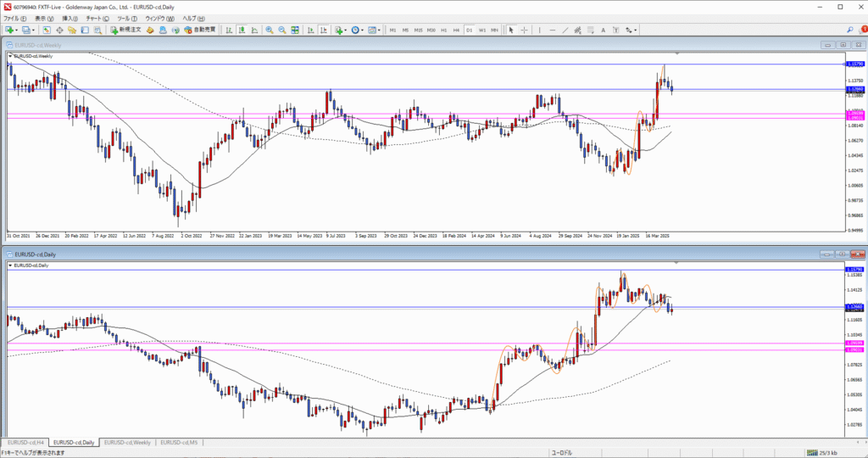Screen dimensions: 868x458
Task: Zoom in on the chart
Action: point(269,30)
